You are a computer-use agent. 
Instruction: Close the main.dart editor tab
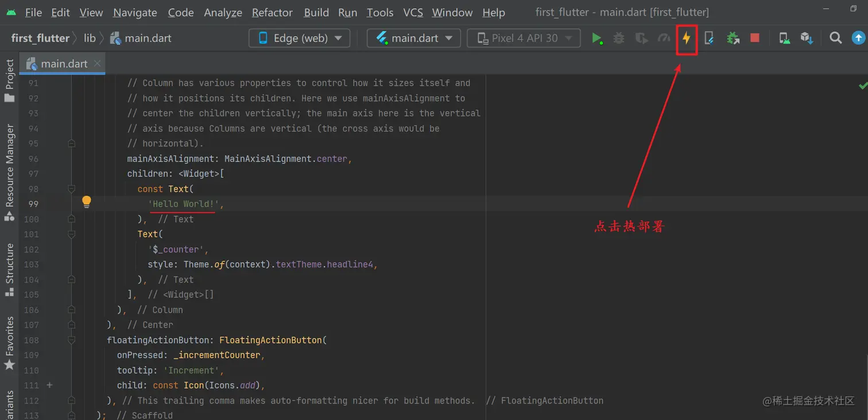tap(97, 63)
